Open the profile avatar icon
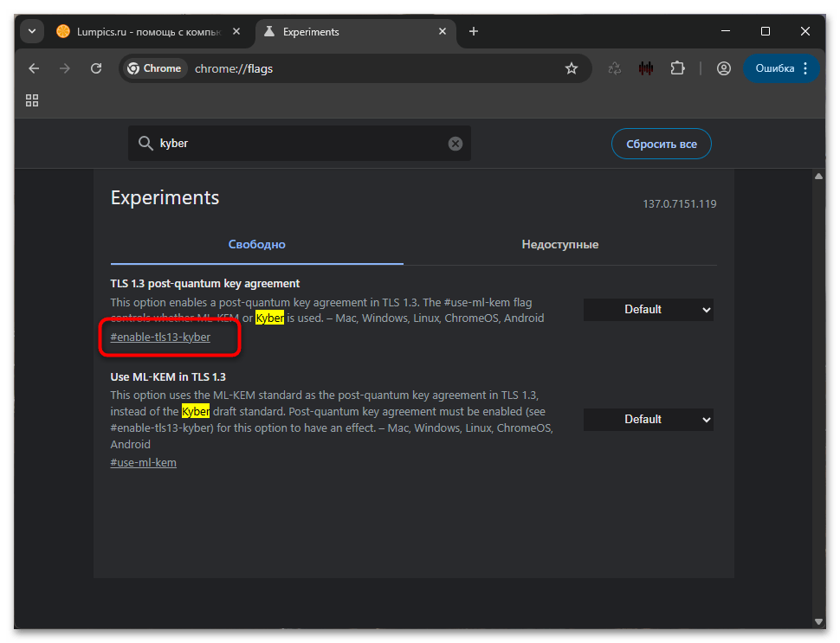 [724, 68]
